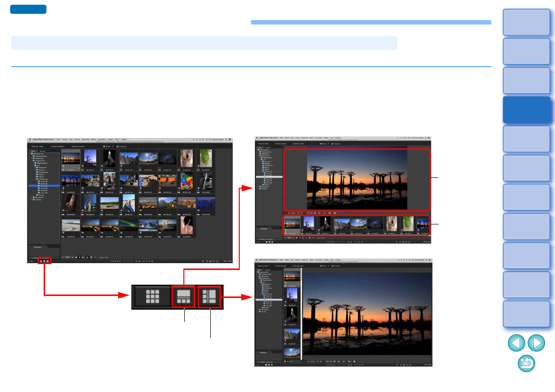Click the return-to-previous-view curved arrow icon
The width and height of the screenshot is (555, 392).
527,364
